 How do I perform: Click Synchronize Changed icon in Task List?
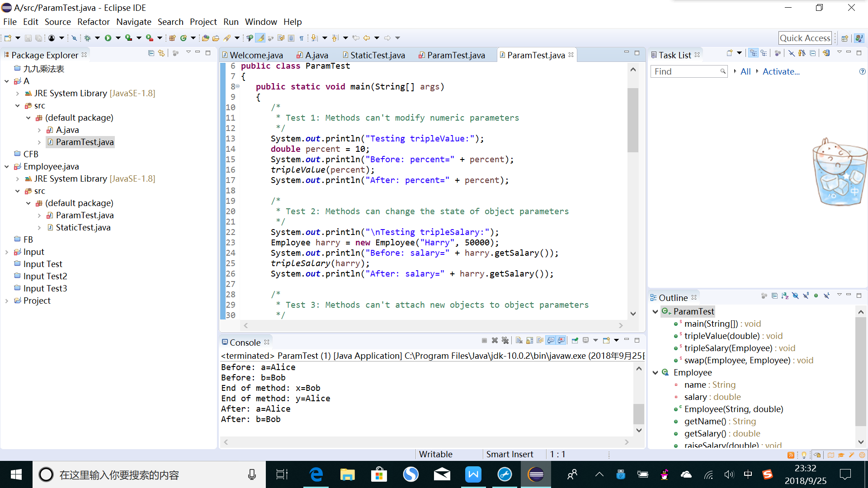click(826, 53)
